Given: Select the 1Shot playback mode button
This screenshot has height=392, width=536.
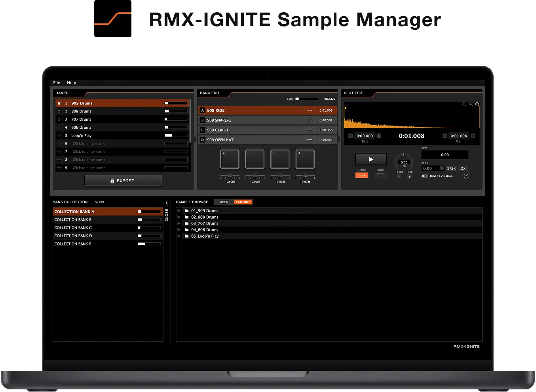Looking at the screenshot, I should point(362,175).
